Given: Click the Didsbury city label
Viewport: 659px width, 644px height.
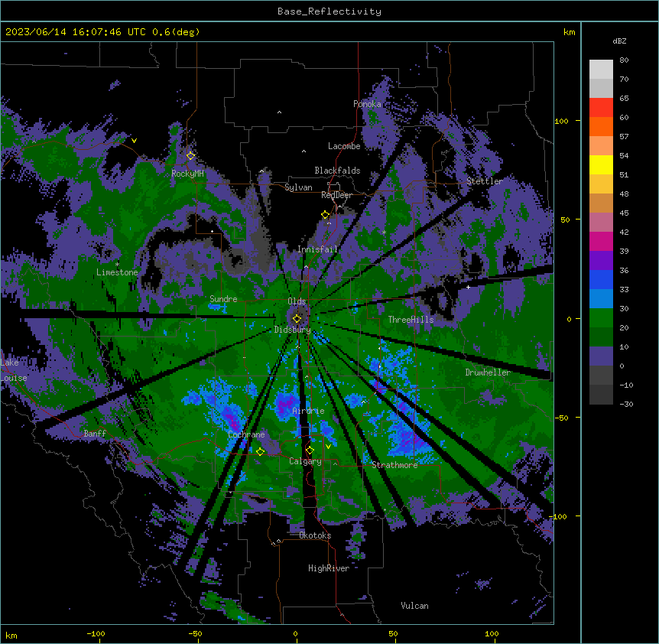Looking at the screenshot, I should pos(292,330).
